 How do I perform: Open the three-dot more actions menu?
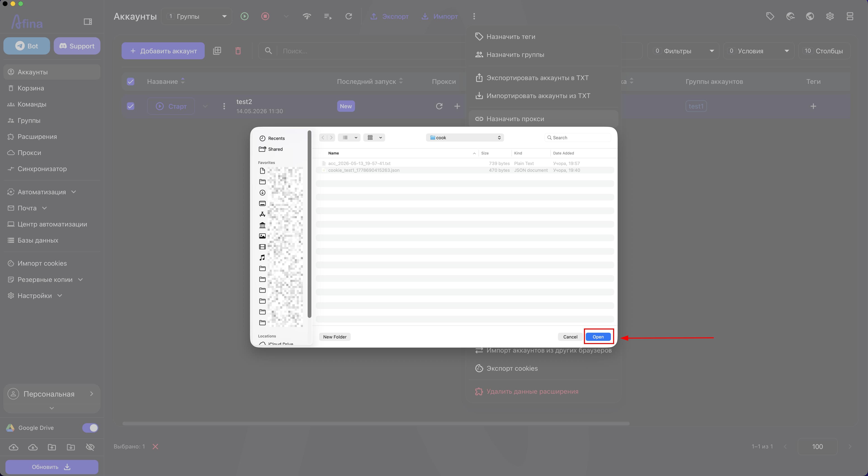(474, 16)
